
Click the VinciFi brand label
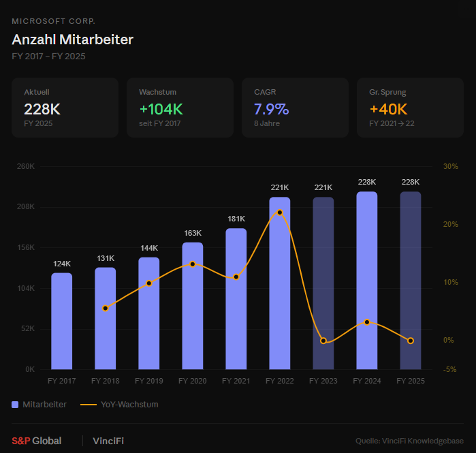(x=108, y=441)
